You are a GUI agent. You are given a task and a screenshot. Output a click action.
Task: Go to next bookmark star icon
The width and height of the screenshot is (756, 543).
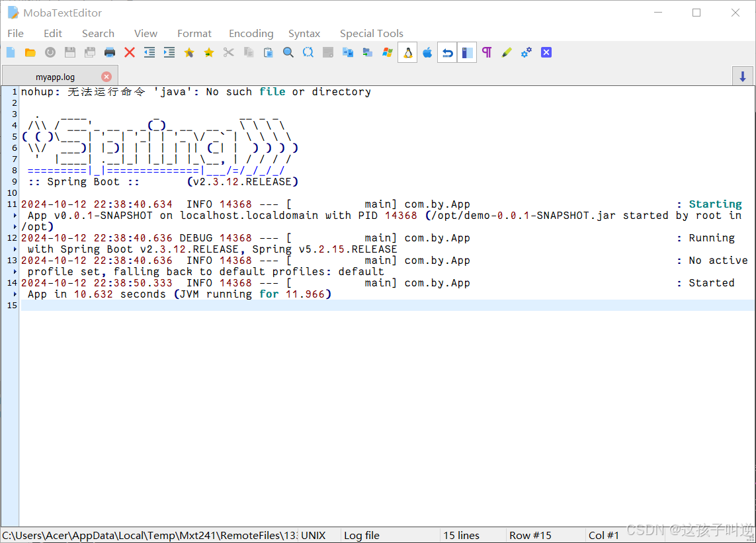209,52
